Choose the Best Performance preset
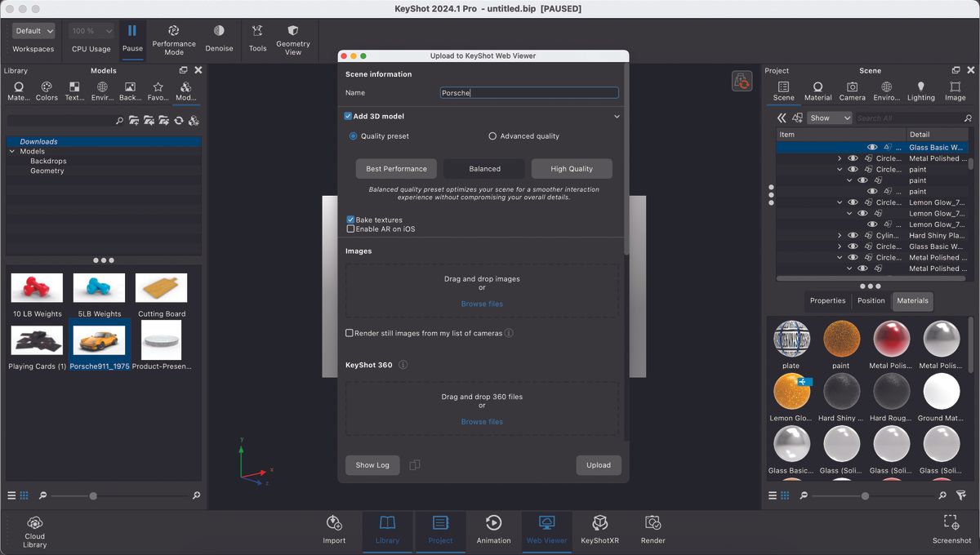The height and width of the screenshot is (555, 980). click(x=396, y=169)
